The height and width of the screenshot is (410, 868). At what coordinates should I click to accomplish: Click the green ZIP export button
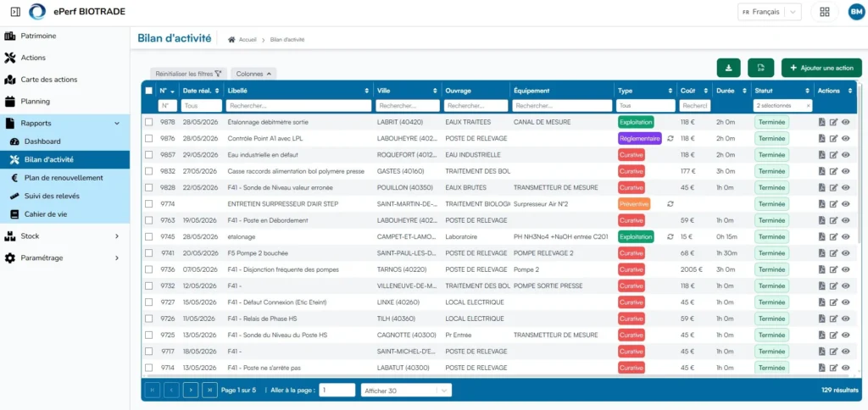[x=760, y=68]
